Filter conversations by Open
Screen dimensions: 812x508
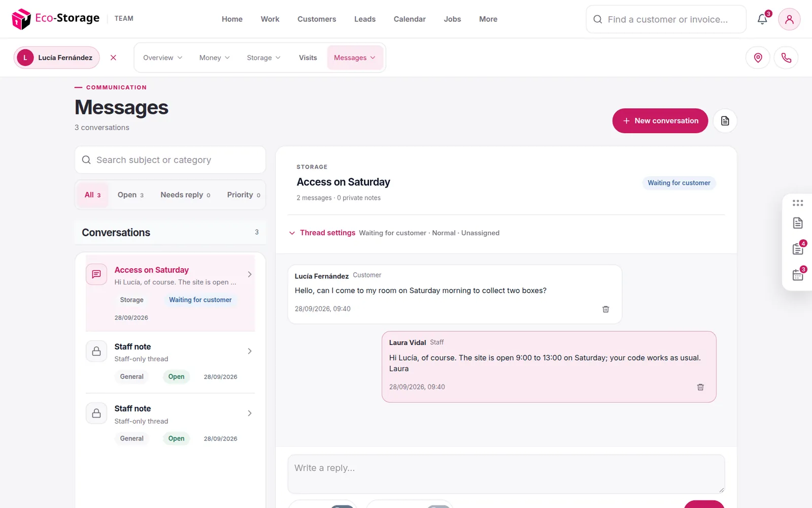(130, 195)
